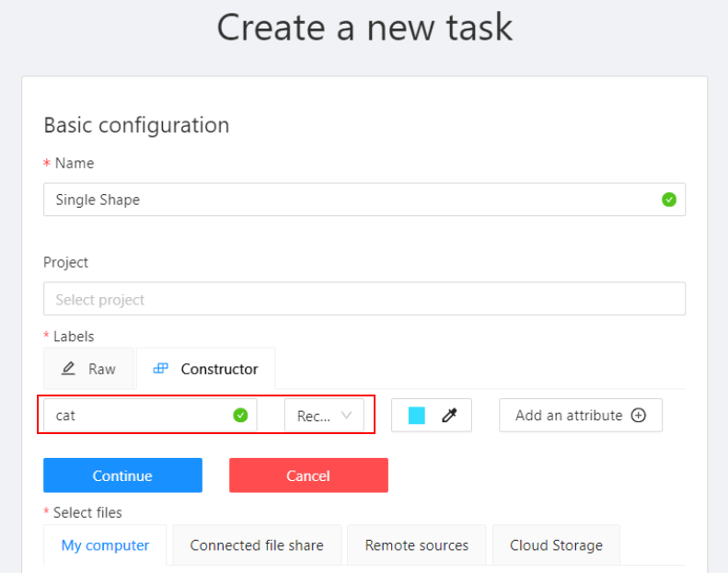Open the Select project dropdown
The width and height of the screenshot is (728, 573).
pos(364,299)
